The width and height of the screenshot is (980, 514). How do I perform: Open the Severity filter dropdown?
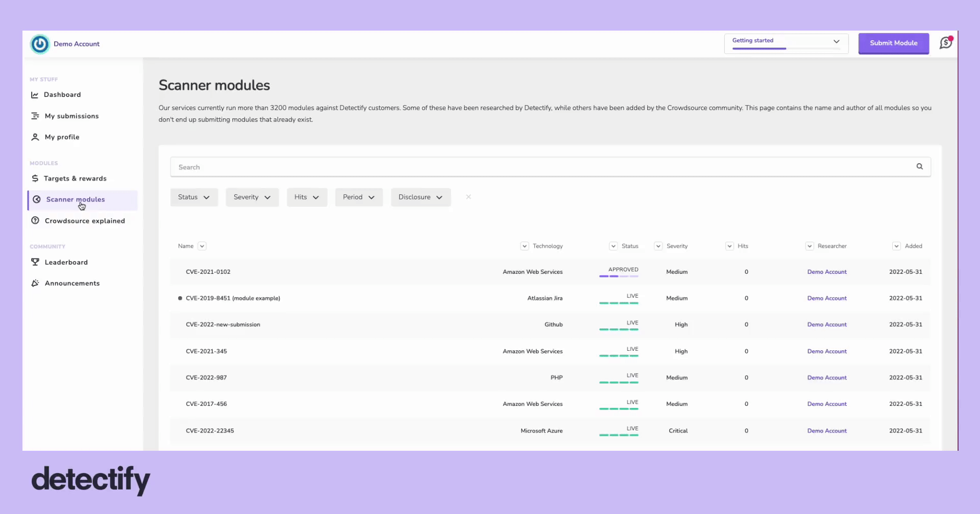click(x=252, y=197)
